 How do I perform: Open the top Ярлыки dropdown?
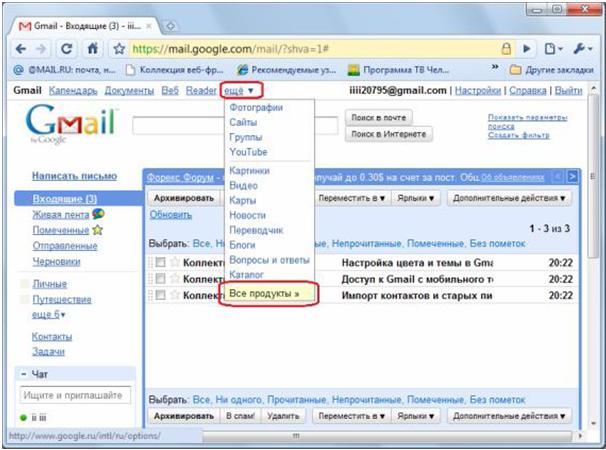(x=415, y=198)
